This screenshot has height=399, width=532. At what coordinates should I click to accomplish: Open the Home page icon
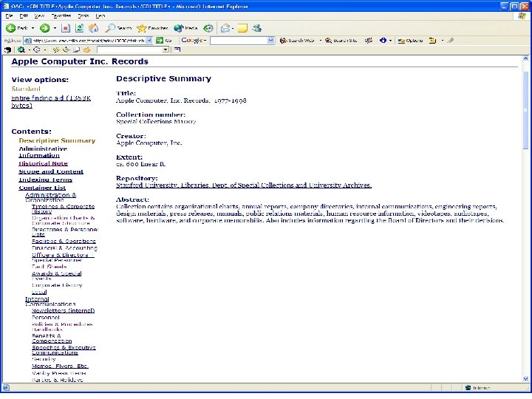click(94, 28)
